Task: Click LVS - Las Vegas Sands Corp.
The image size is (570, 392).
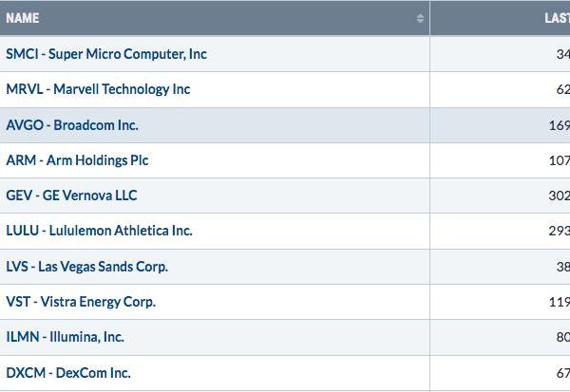Action: 86,267
